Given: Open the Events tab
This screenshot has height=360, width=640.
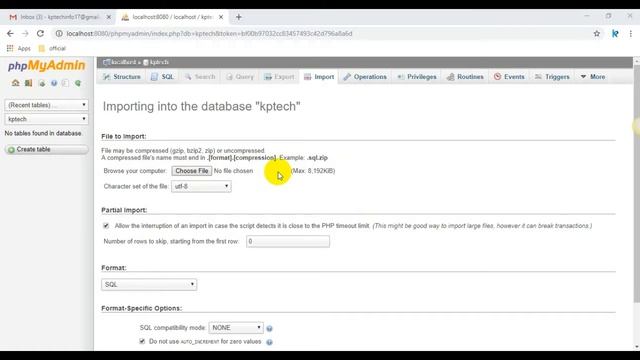Looking at the screenshot, I should point(509,77).
